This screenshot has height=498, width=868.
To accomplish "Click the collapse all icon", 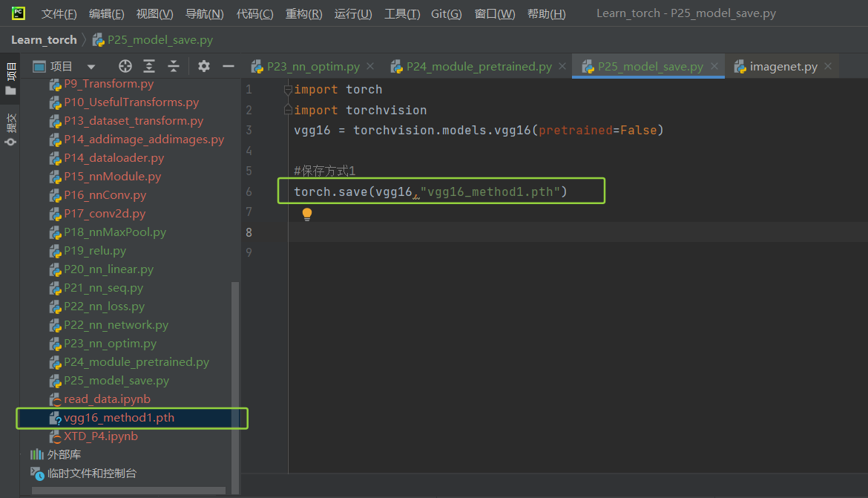I will pyautogui.click(x=174, y=67).
